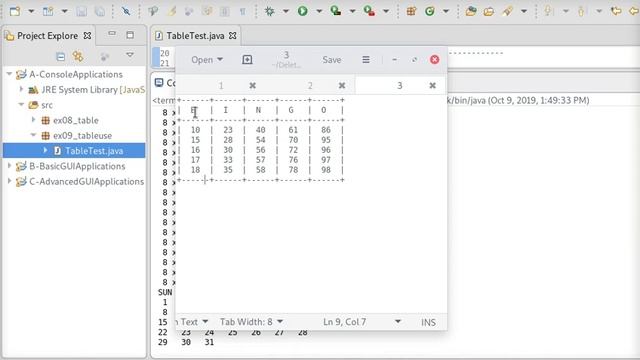This screenshot has width=640, height=360.
Task: Click the Save disk icon in Eclipse toolbar
Action: pos(82,11)
